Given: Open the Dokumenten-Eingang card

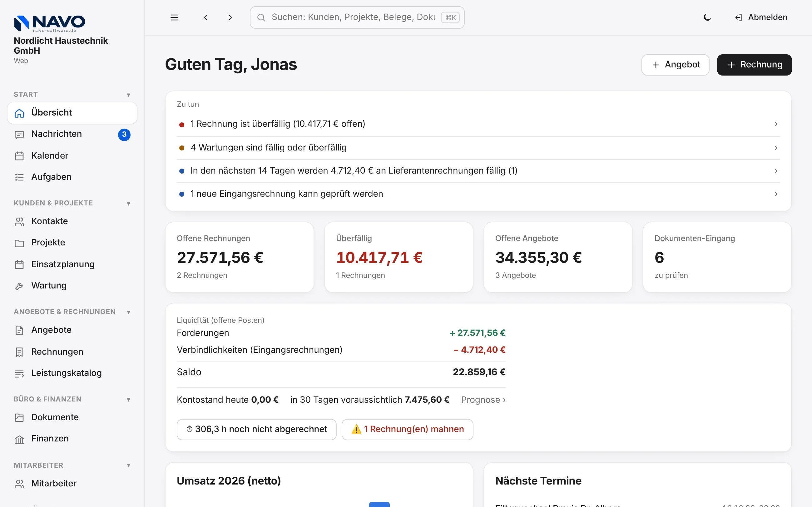Looking at the screenshot, I should pos(717,257).
